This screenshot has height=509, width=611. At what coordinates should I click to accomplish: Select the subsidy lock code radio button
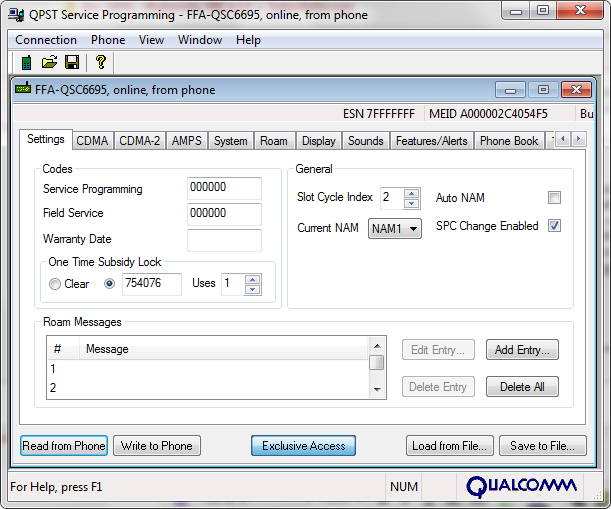tap(109, 284)
